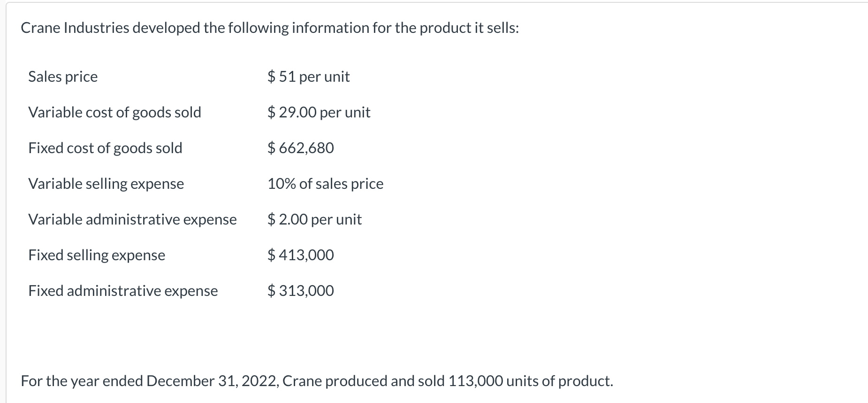Screen dimensions: 868x403
Task: Select the 10% of sales price text
Action: coord(325,184)
